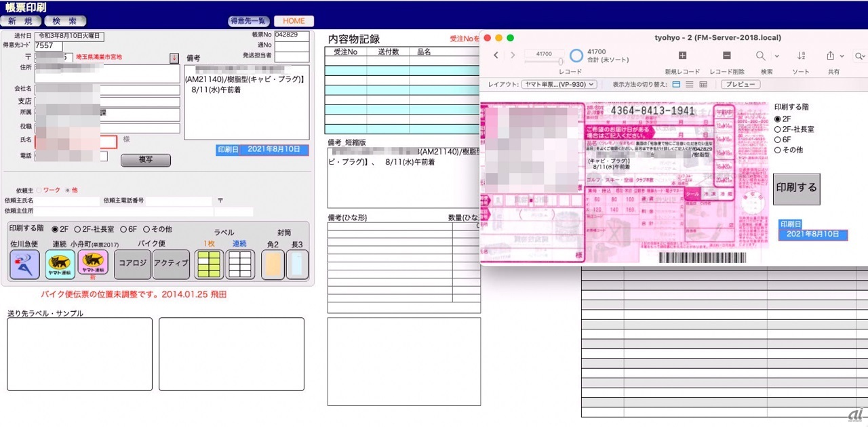The height and width of the screenshot is (427, 868).
Task: Click the 受注No column header
Action: (x=346, y=52)
